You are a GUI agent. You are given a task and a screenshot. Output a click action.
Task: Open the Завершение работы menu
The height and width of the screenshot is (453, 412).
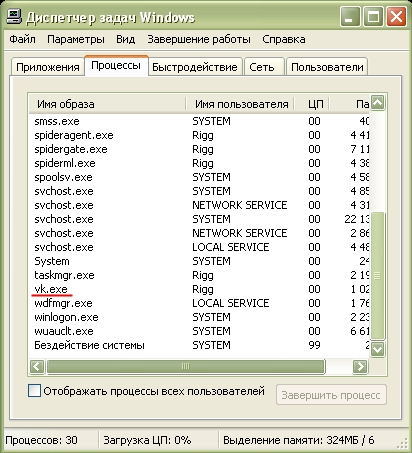pos(199,39)
